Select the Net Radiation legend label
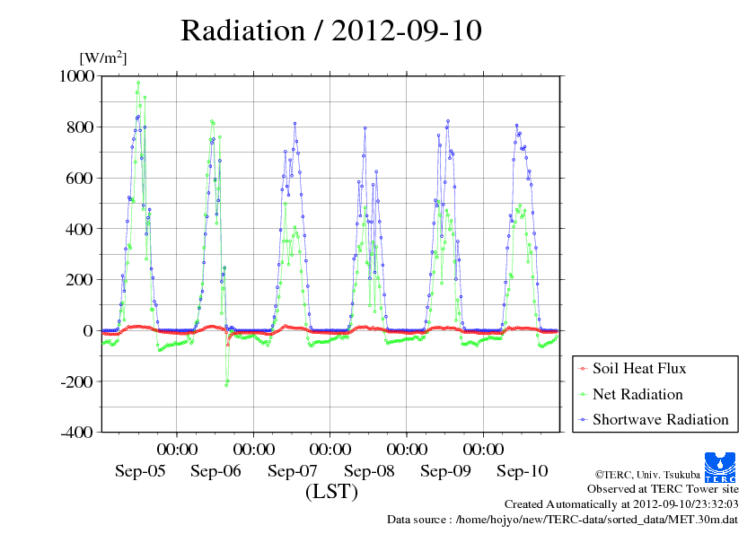This screenshot has height=534, width=756. pyautogui.click(x=637, y=395)
